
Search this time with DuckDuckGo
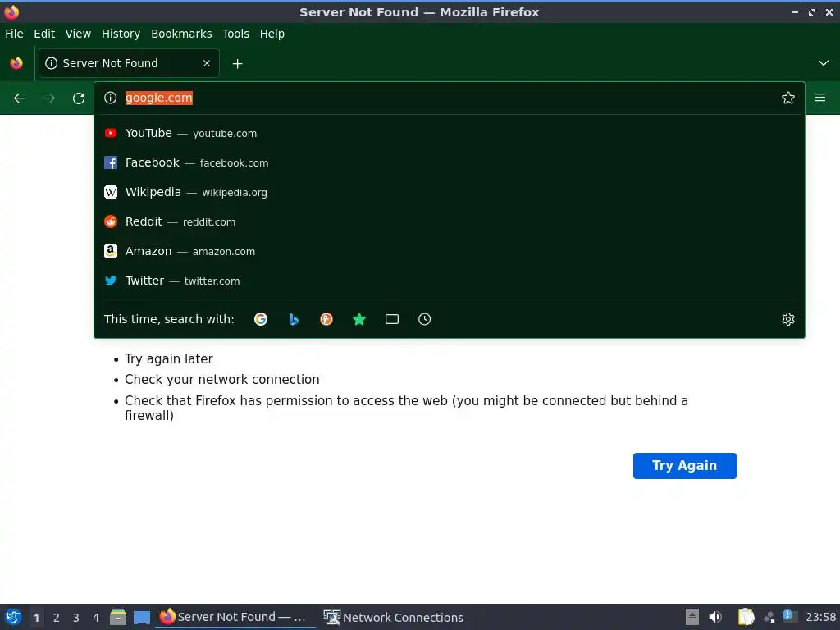326,319
